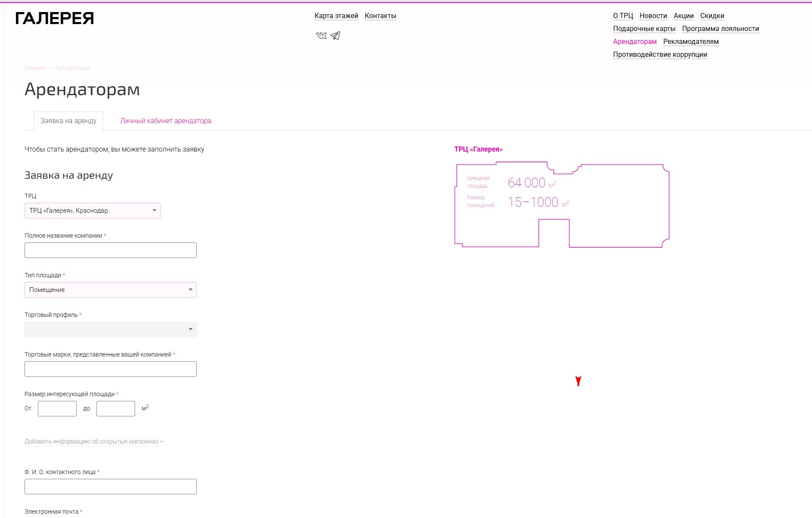This screenshot has width=812, height=518.
Task: Focus the Ф. И. О. контактного лица field
Action: [111, 487]
